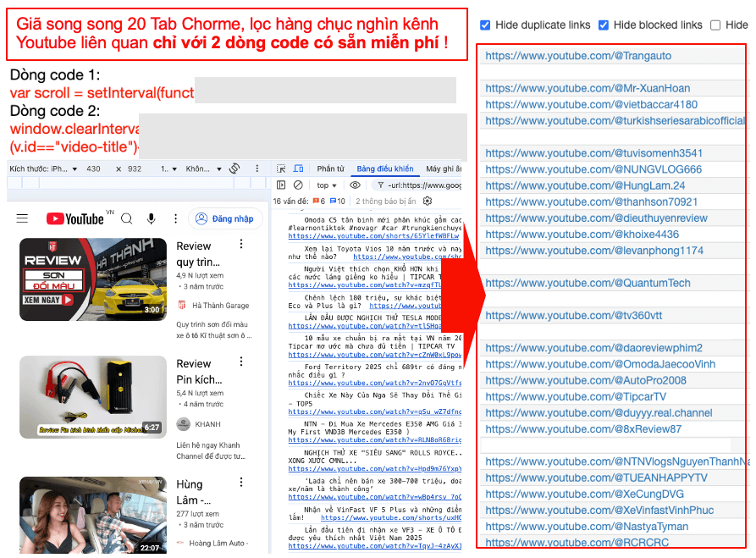Toggle the third Hide checkbox
The image size is (756, 558).
click(715, 25)
